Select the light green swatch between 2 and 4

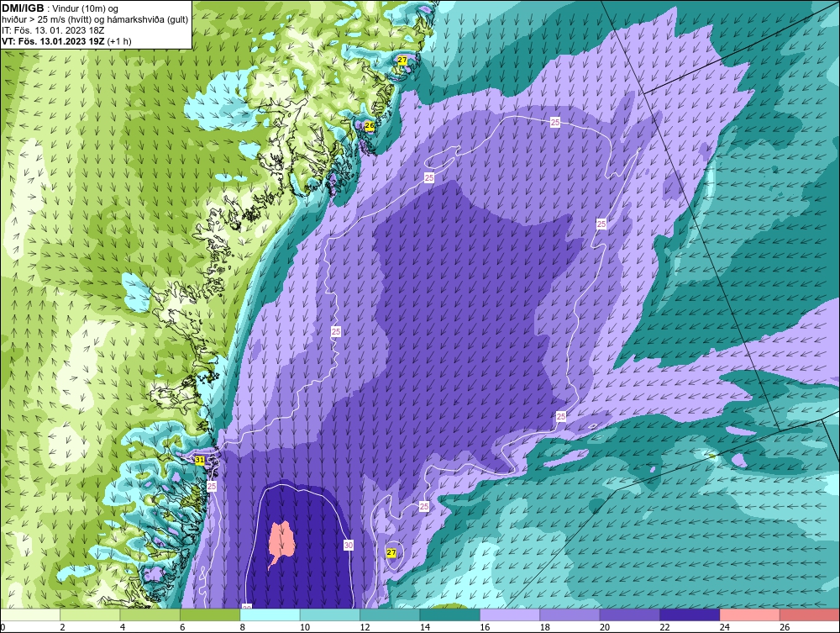pos(90,615)
